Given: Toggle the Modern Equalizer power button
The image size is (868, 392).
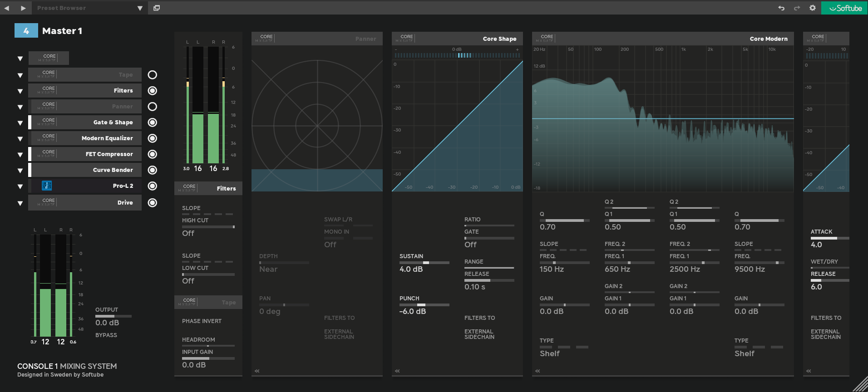Looking at the screenshot, I should tap(153, 138).
